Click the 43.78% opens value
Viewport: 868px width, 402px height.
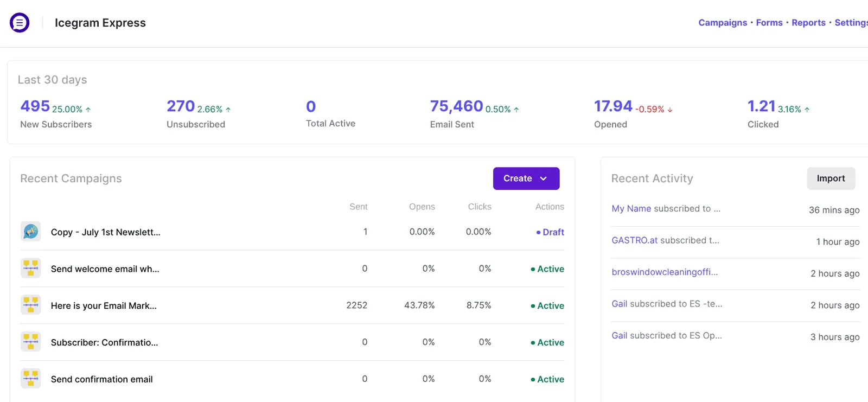(x=419, y=305)
